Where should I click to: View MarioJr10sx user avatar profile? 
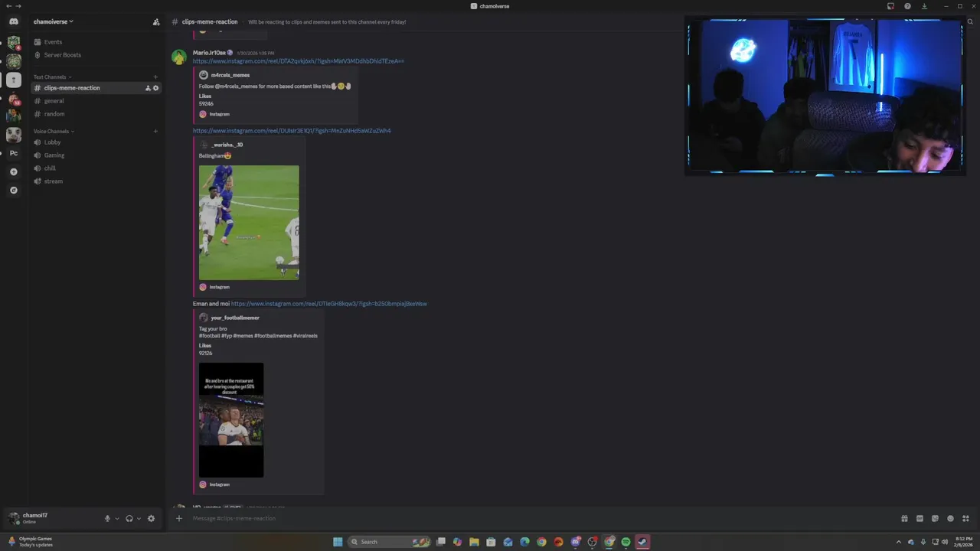click(x=179, y=57)
